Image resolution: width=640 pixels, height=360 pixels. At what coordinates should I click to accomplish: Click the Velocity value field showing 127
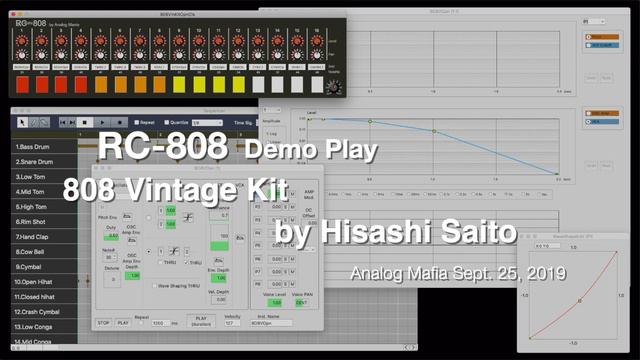[232, 323]
